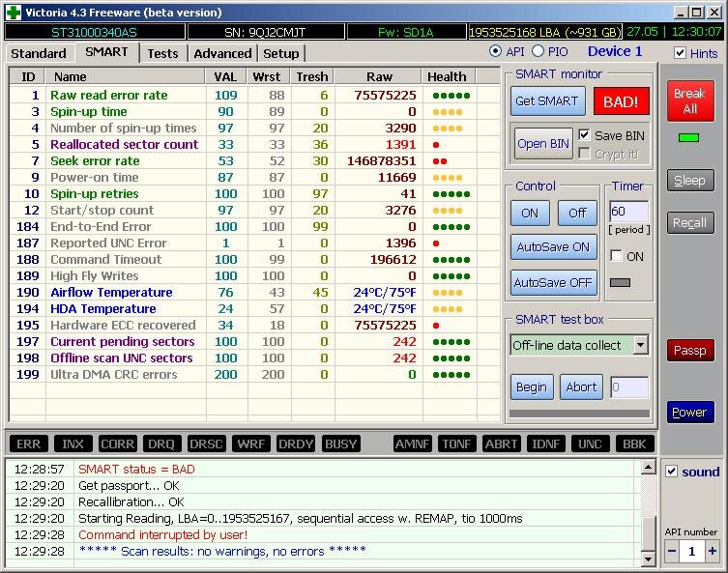This screenshot has height=573, width=728.
Task: Click the WRF status indicator
Action: coord(250,444)
